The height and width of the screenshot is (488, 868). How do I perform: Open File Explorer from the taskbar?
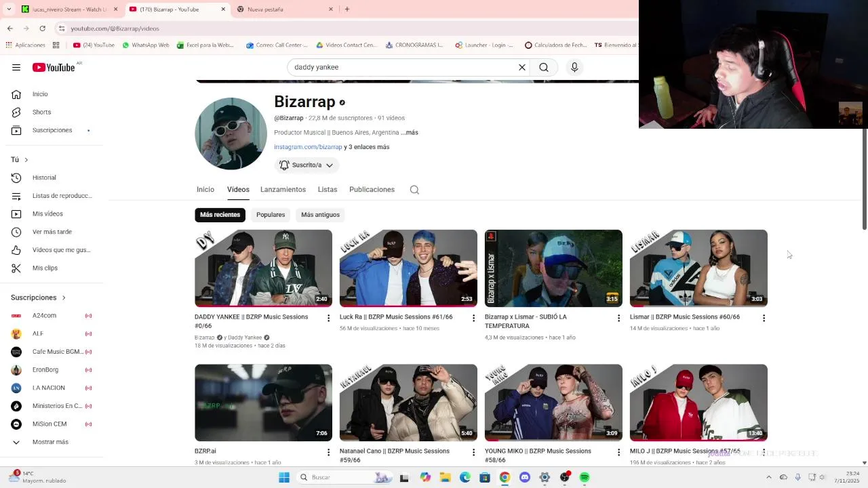pos(445,477)
